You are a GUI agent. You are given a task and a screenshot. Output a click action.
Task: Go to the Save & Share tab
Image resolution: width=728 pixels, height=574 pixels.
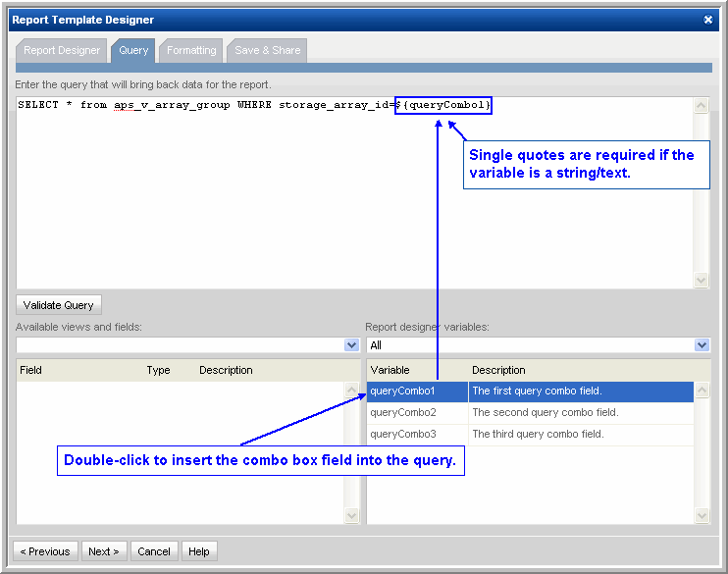[x=267, y=50]
